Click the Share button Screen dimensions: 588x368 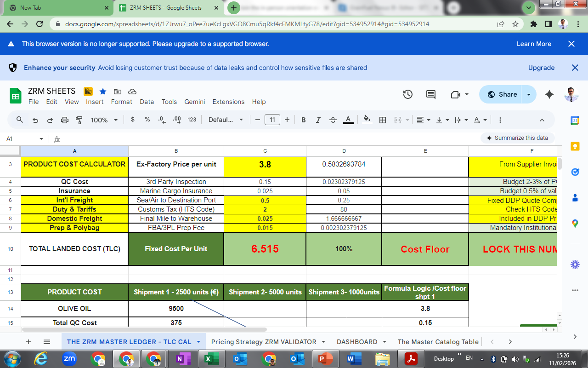point(502,94)
